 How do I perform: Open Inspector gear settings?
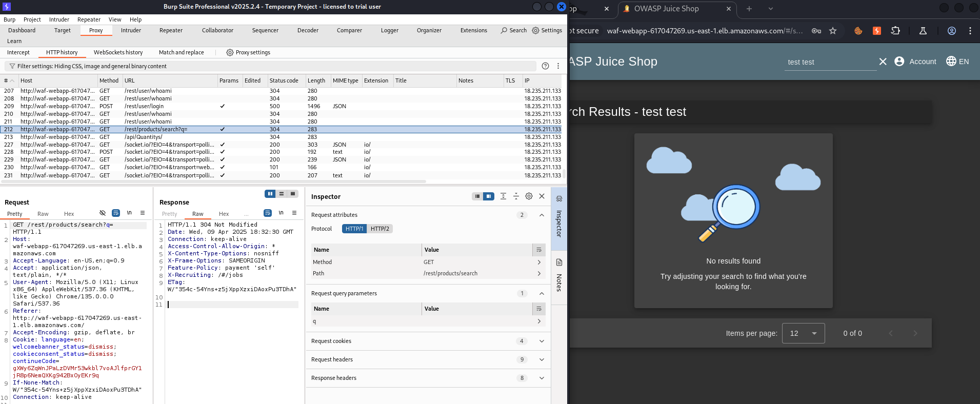[529, 196]
